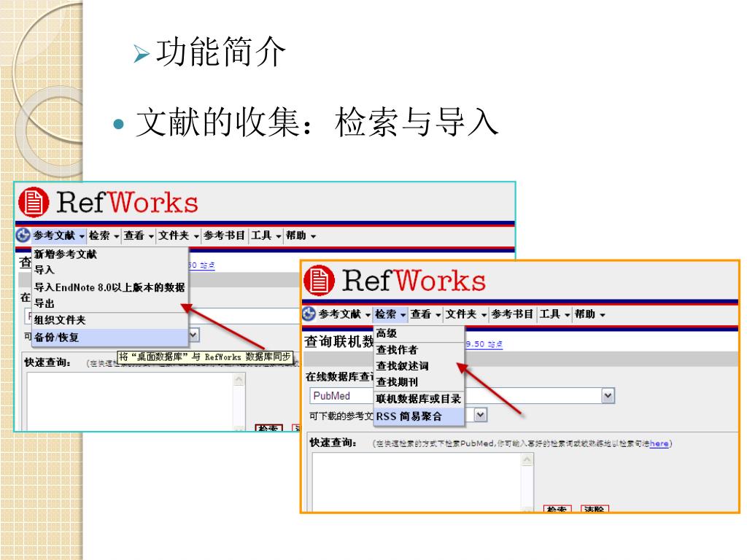Open 参考文献 menu in left window
The image size is (747, 560).
(x=58, y=236)
